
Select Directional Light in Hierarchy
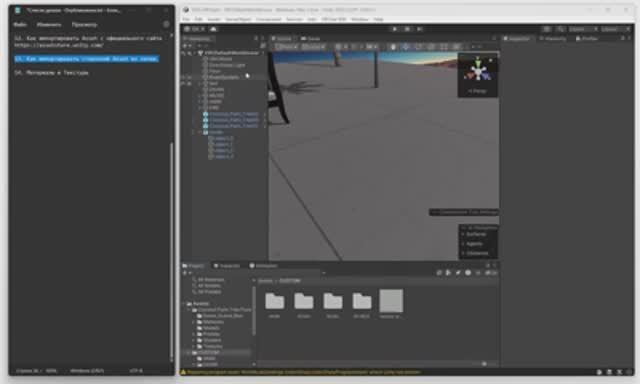pyautogui.click(x=227, y=65)
